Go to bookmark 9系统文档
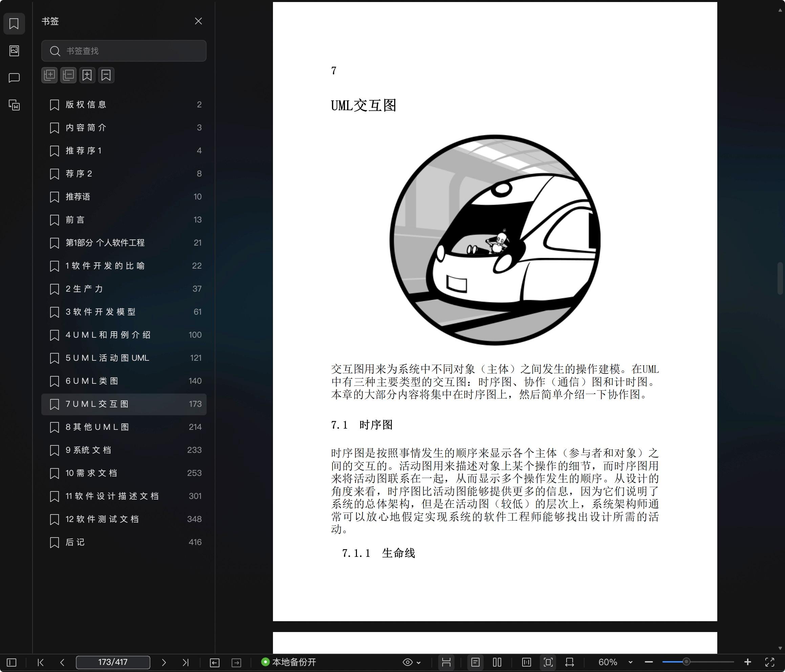 coord(124,450)
